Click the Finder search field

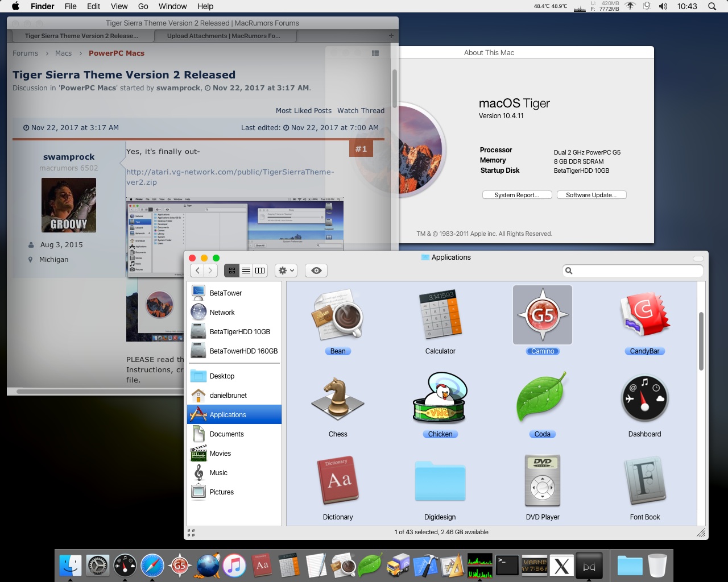(x=632, y=271)
